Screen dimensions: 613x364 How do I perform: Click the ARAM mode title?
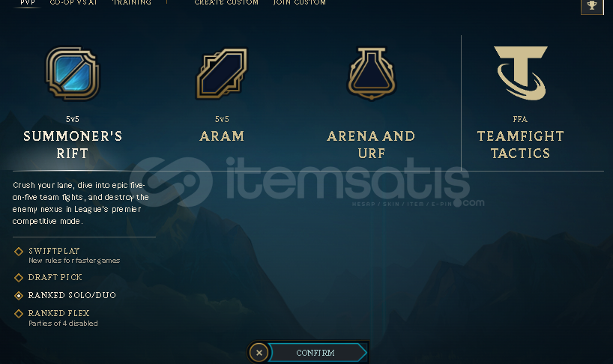tap(222, 136)
